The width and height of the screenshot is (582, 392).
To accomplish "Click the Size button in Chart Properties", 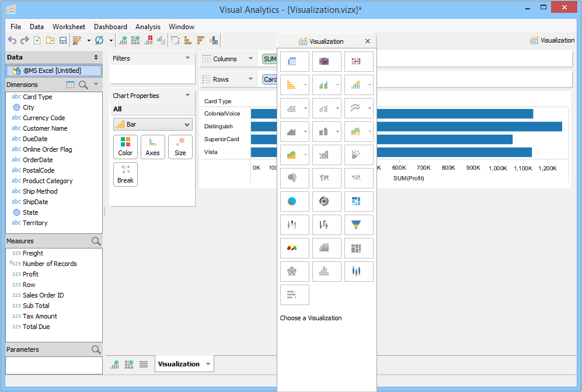I will [180, 146].
